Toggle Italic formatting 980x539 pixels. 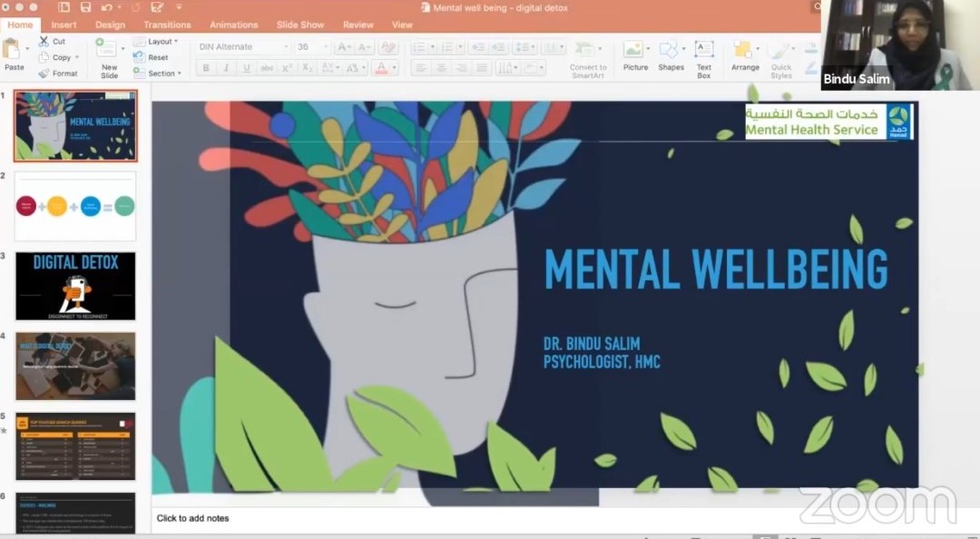click(x=226, y=68)
